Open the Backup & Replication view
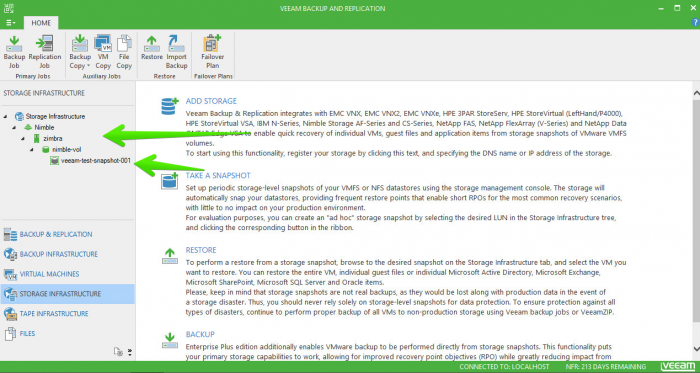 (x=67, y=234)
